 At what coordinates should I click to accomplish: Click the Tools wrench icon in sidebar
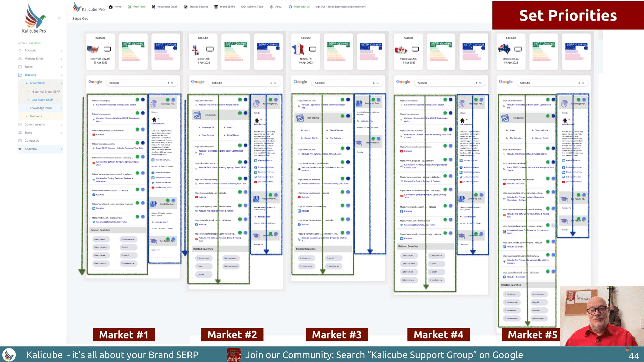click(x=20, y=133)
